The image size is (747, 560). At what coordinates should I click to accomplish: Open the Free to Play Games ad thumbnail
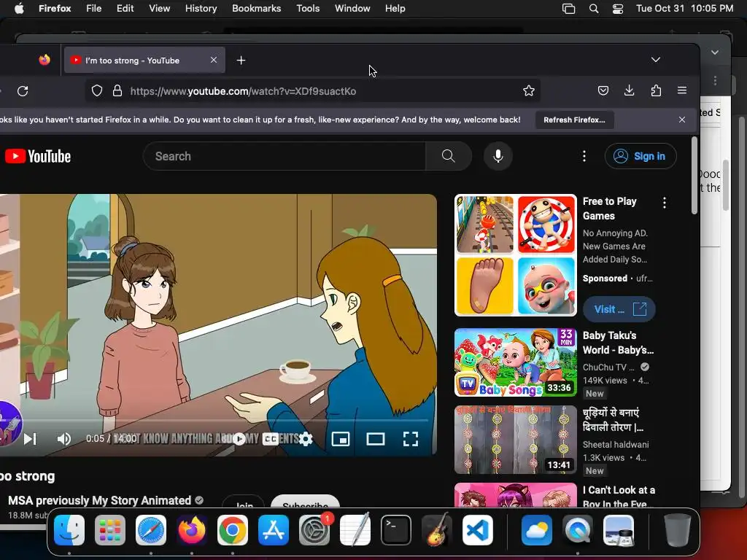pos(516,255)
